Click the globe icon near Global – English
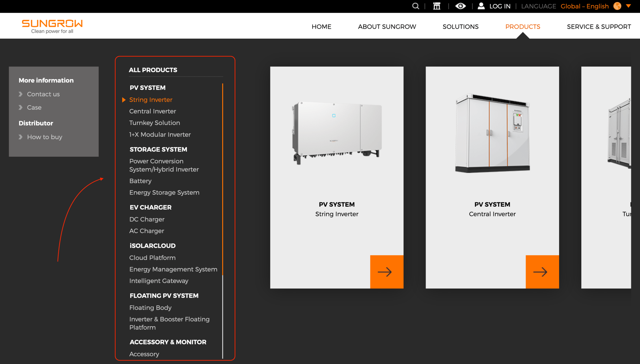Screen dimensions: 640x364 [x=617, y=6]
